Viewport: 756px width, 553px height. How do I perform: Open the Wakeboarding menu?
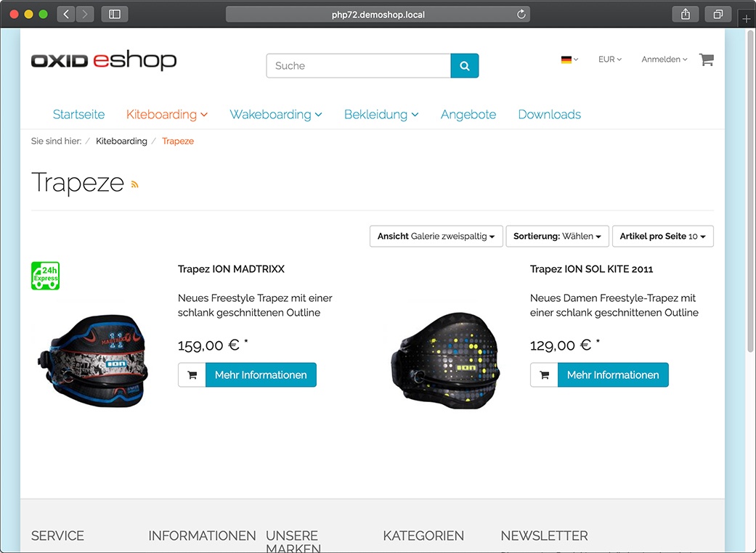(275, 114)
